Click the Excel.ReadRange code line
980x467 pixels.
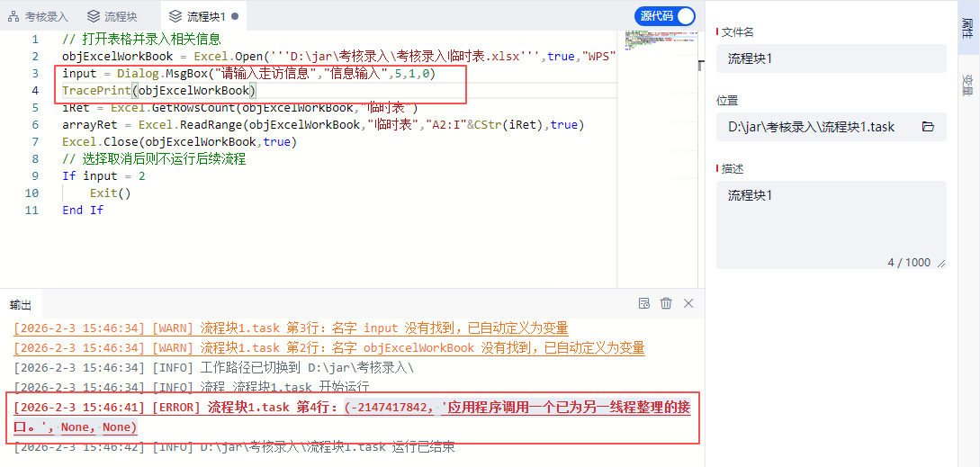pos(323,124)
